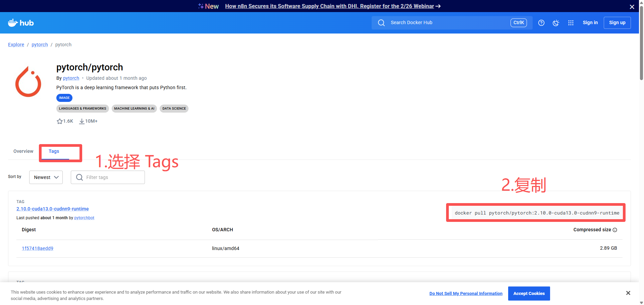
Task: Click the download icon beside 10M+
Action: (82, 121)
